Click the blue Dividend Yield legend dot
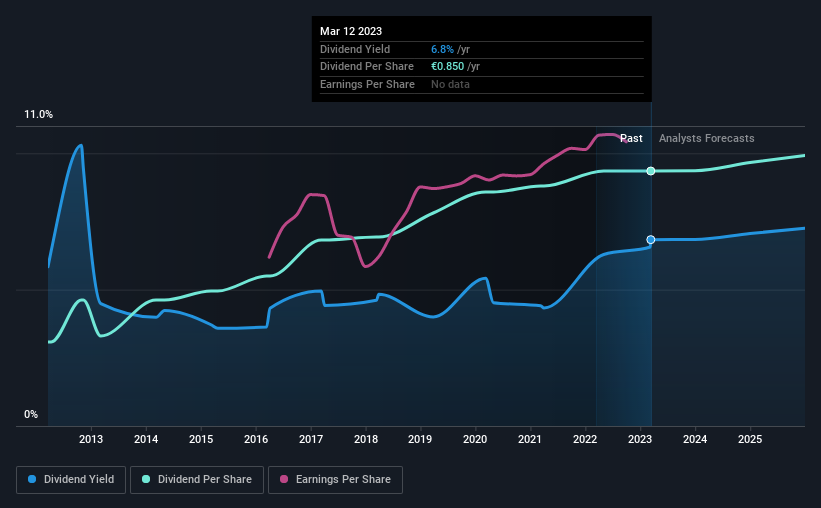821x508 pixels. click(x=32, y=479)
